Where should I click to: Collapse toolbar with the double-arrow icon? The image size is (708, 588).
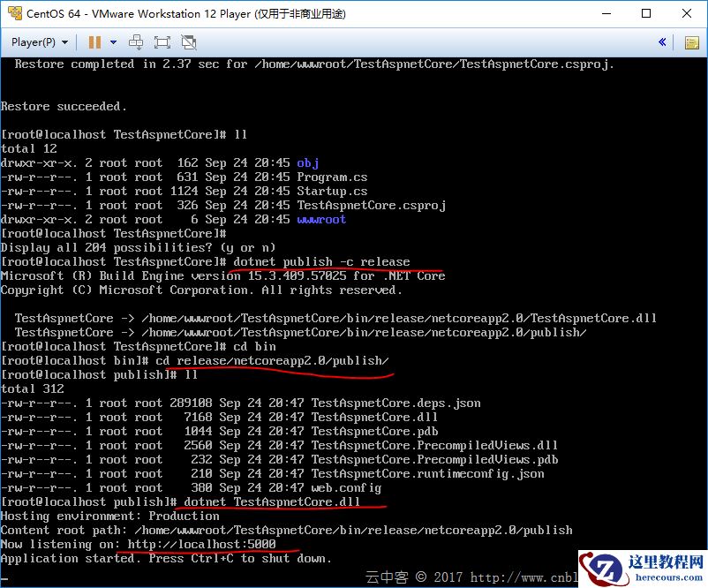pos(662,42)
